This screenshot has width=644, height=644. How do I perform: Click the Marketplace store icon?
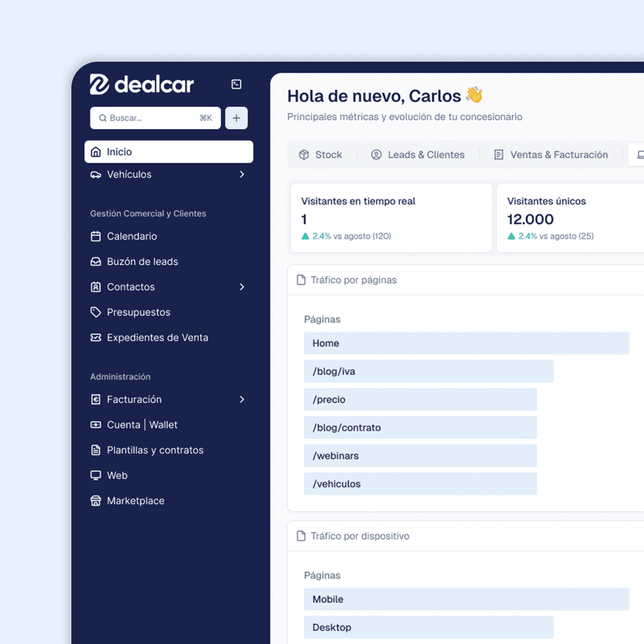point(96,501)
